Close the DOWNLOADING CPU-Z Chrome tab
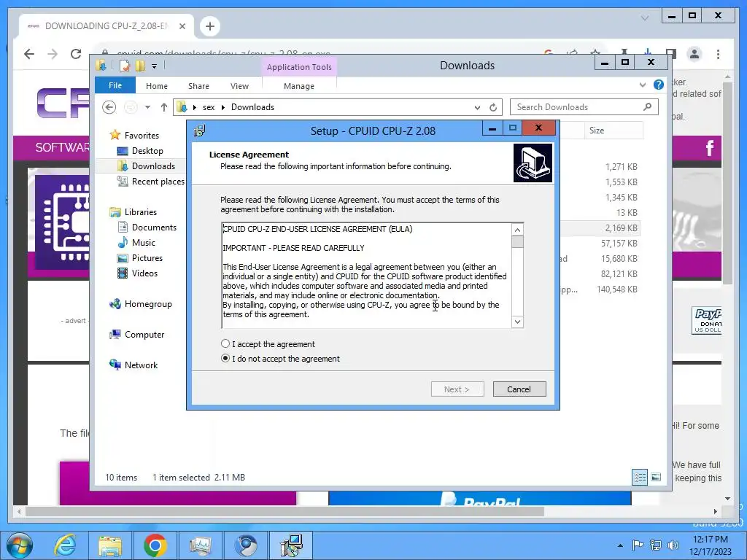 pyautogui.click(x=182, y=26)
